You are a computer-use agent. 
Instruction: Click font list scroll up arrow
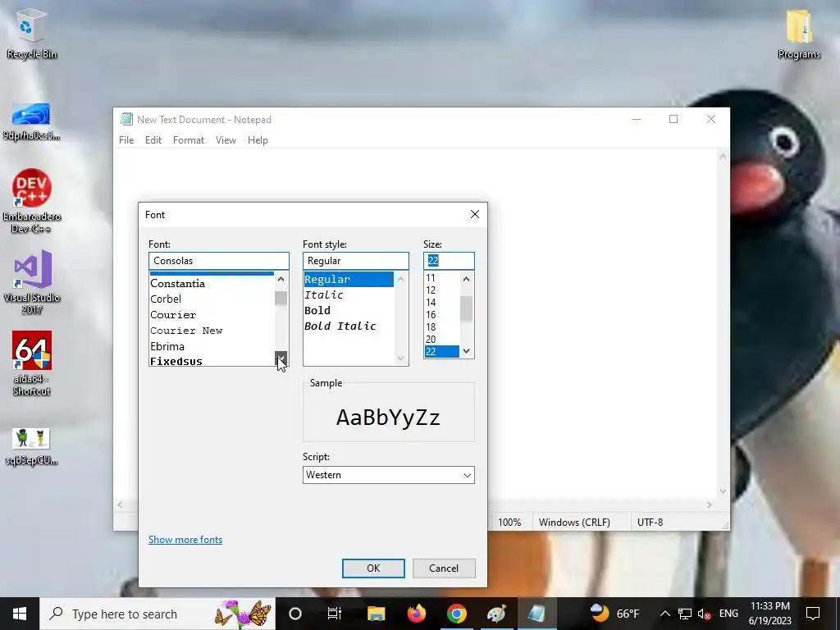(281, 279)
